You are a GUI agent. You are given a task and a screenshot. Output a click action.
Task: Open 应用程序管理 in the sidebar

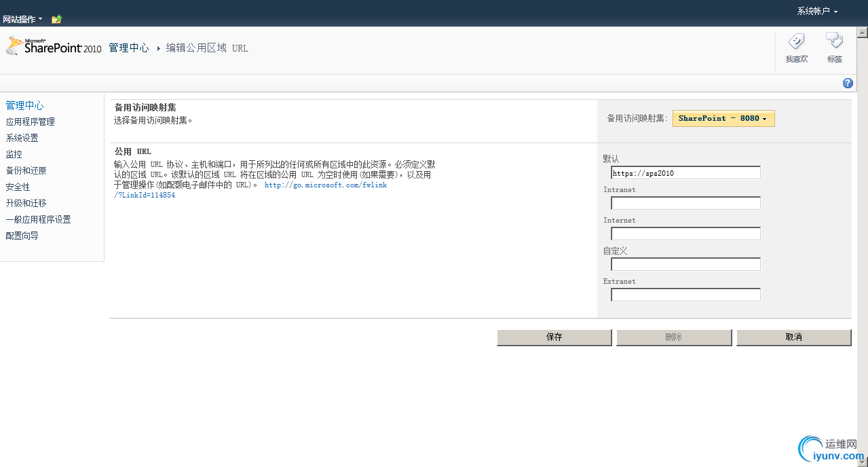coord(30,122)
